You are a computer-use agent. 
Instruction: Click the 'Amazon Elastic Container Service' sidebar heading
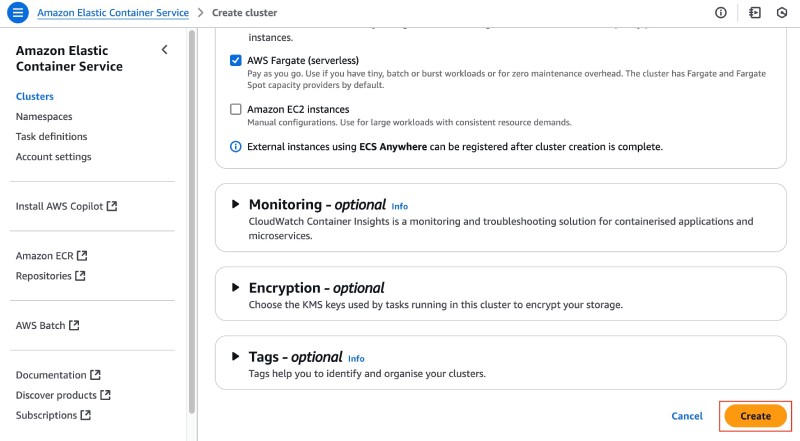(69, 58)
